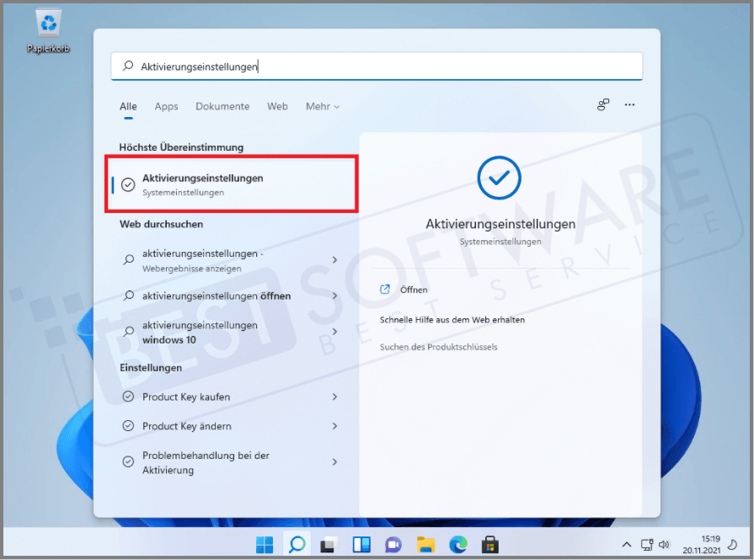
Task: Switch to the Apps tab
Action: tap(166, 106)
